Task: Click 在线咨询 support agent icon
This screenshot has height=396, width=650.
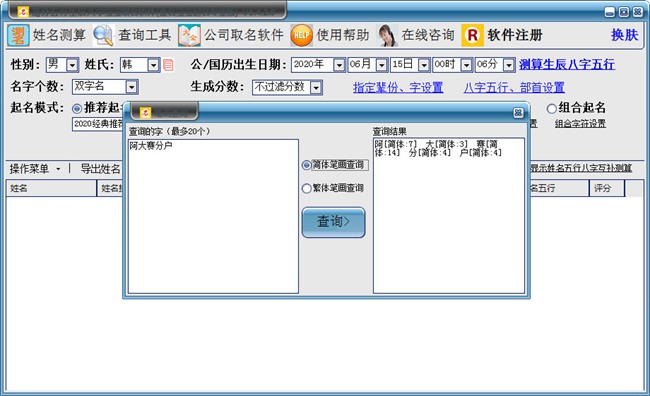Action: (x=387, y=35)
